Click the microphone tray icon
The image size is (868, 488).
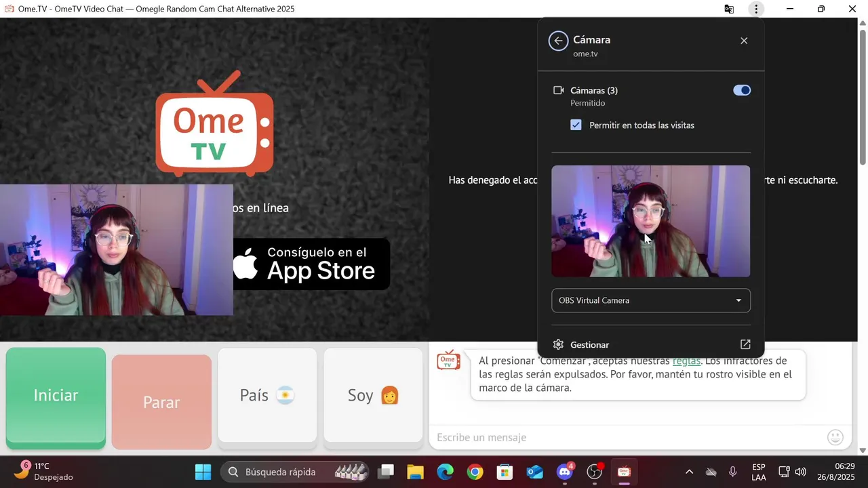(x=733, y=472)
